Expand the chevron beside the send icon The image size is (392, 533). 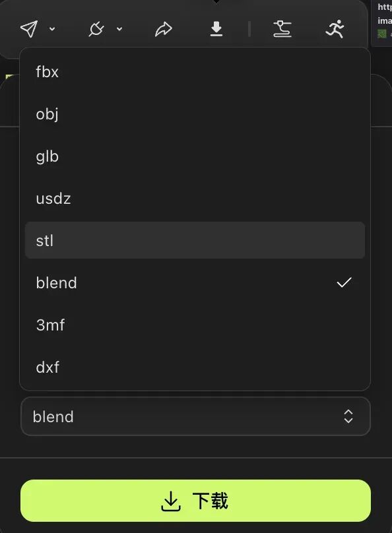[x=52, y=29]
